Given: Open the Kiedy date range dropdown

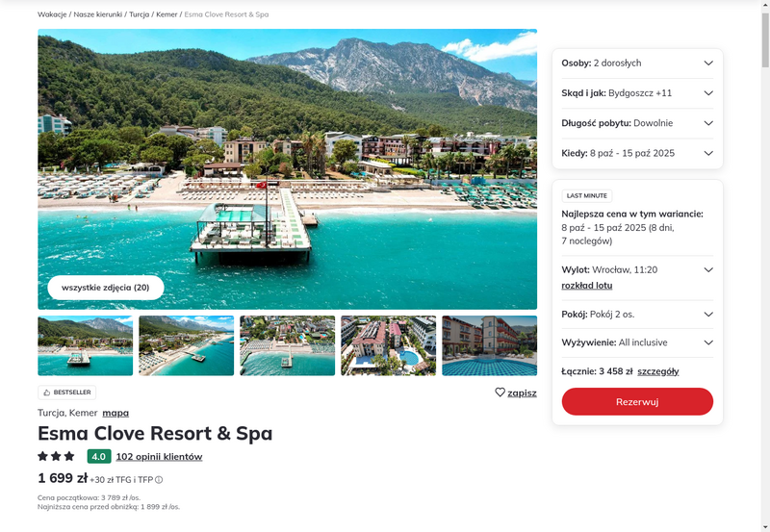Looking at the screenshot, I should [637, 153].
